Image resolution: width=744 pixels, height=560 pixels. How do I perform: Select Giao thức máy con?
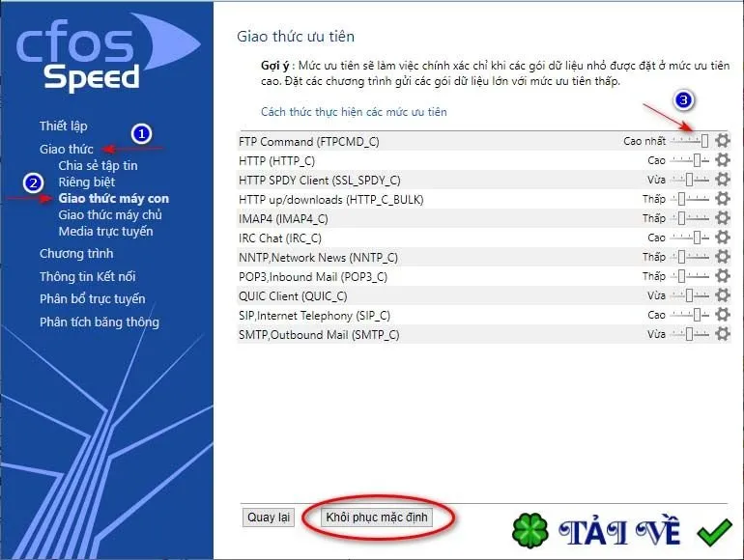114,198
